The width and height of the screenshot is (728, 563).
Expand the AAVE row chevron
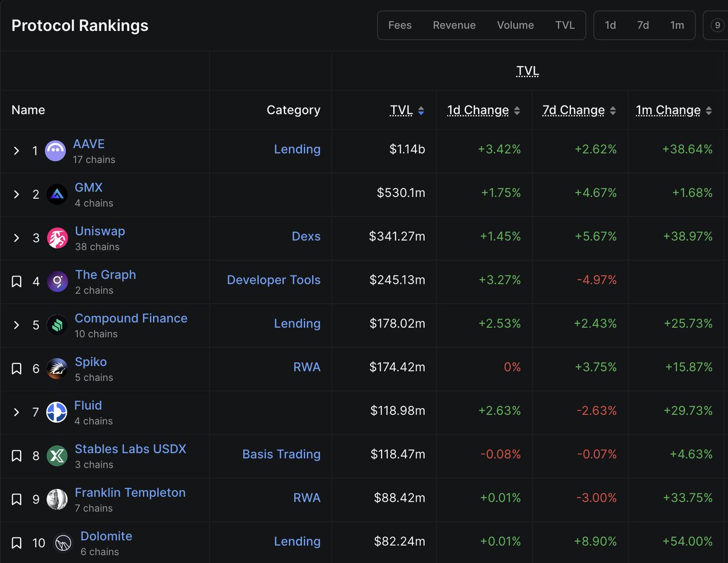17,150
